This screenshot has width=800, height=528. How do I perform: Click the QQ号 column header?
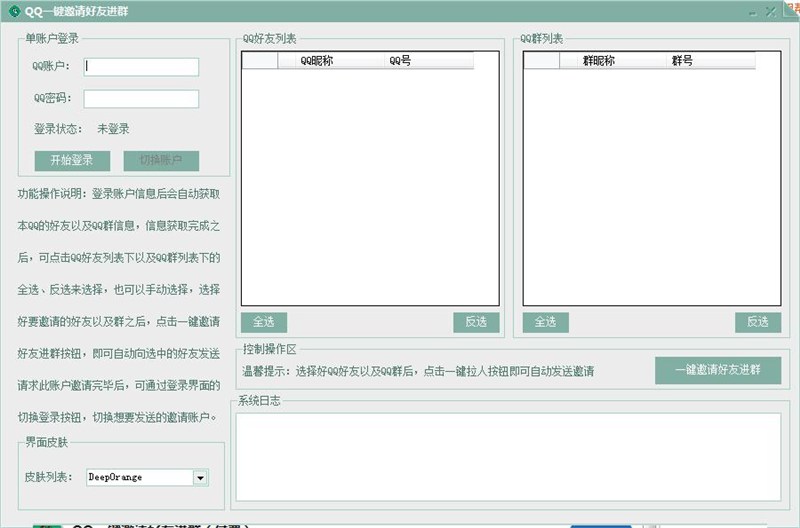click(400, 61)
